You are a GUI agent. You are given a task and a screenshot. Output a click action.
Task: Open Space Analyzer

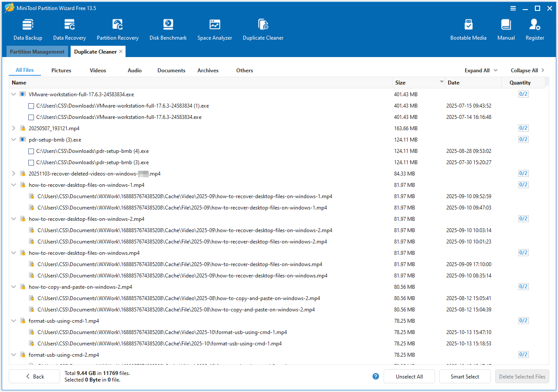click(x=214, y=30)
